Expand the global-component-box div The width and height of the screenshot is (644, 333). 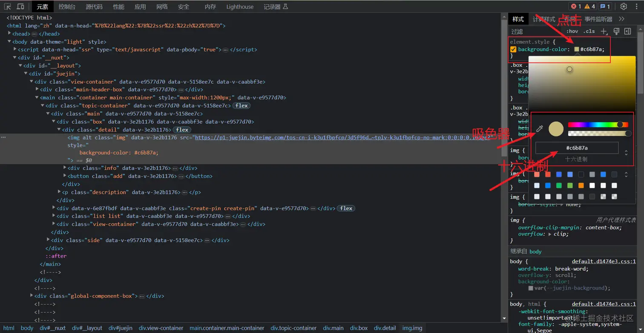(32, 295)
